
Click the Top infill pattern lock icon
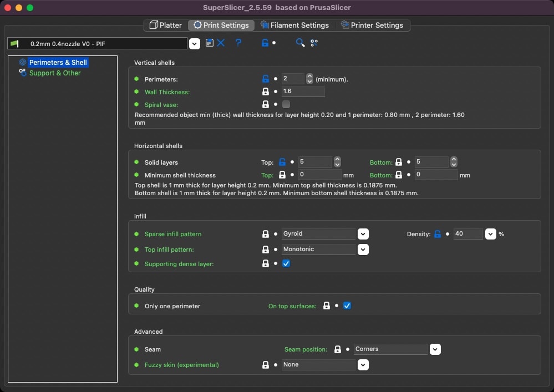[265, 250]
